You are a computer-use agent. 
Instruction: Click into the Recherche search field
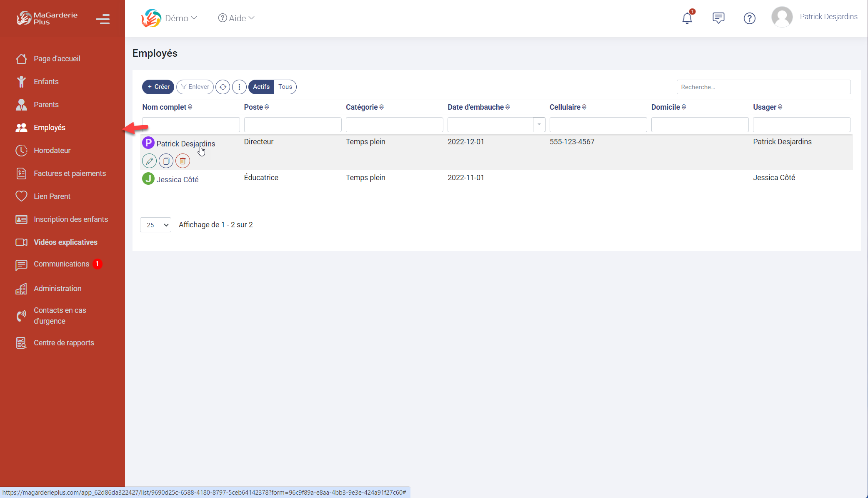[763, 87]
